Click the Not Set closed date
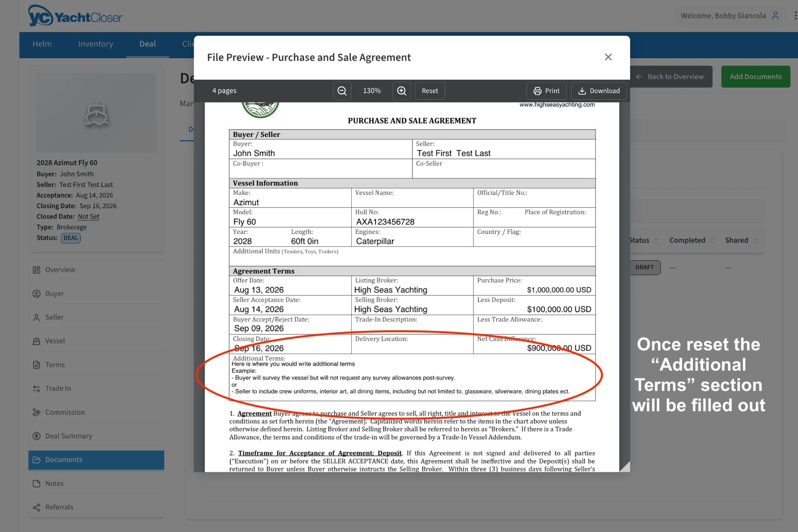The height and width of the screenshot is (532, 798). 89,217
